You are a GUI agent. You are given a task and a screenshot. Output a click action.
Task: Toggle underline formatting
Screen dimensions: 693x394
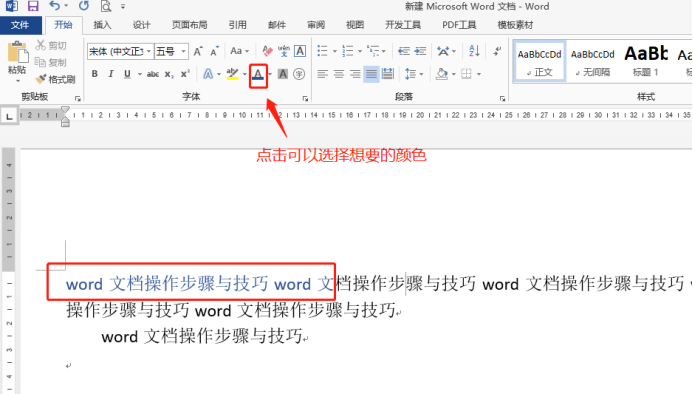pyautogui.click(x=127, y=74)
